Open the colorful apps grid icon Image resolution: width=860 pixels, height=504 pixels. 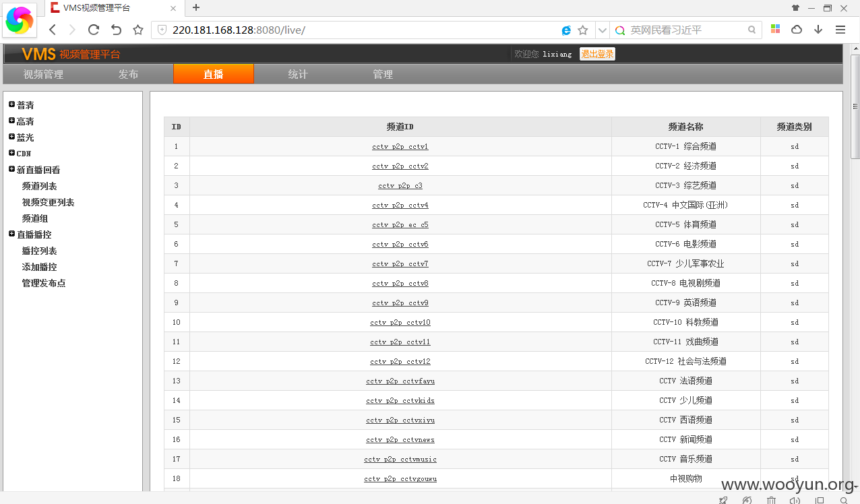pyautogui.click(x=776, y=30)
